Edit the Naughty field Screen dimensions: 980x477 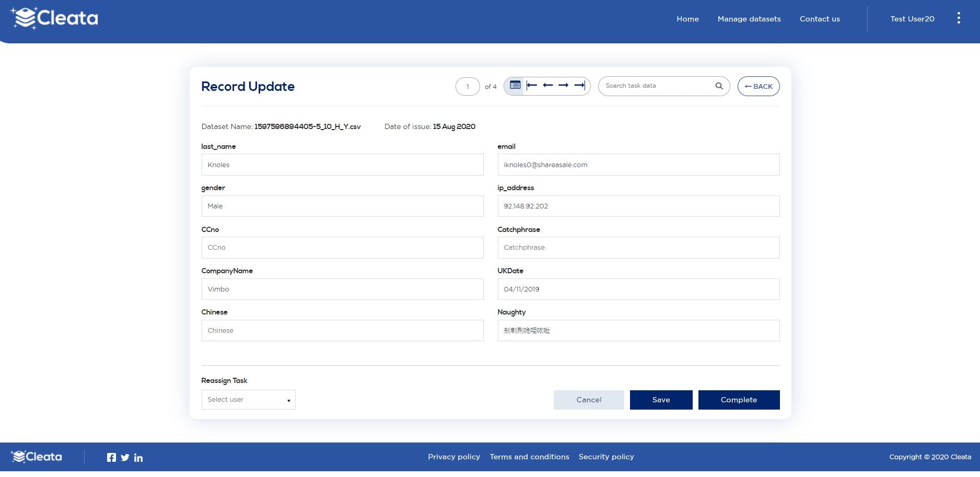click(x=638, y=330)
